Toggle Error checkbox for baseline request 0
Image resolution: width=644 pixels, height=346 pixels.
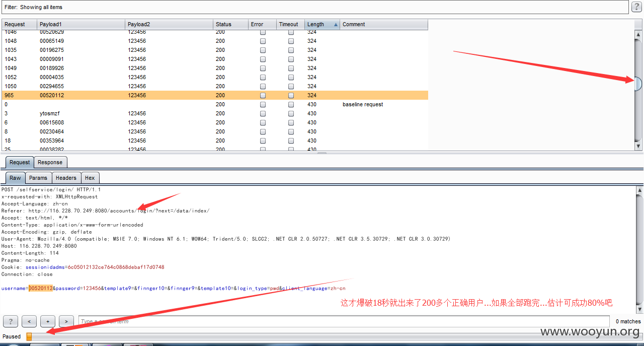pos(263,104)
